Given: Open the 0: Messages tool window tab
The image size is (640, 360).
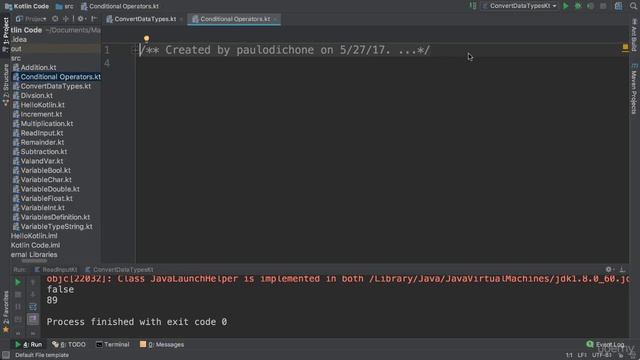Looking at the screenshot, I should click(162, 345).
